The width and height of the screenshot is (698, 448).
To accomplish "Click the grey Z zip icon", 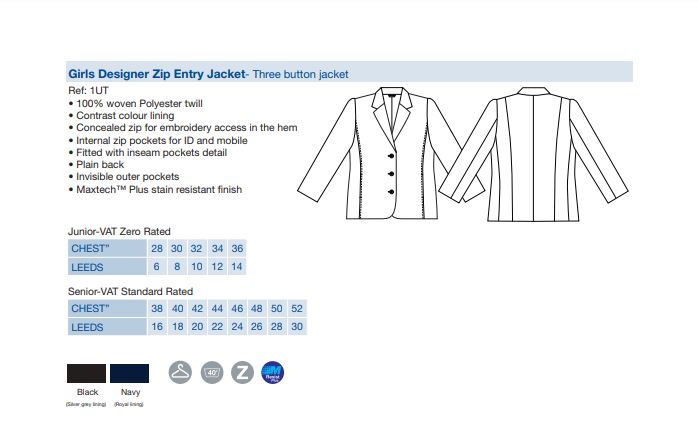I will pos(242,372).
